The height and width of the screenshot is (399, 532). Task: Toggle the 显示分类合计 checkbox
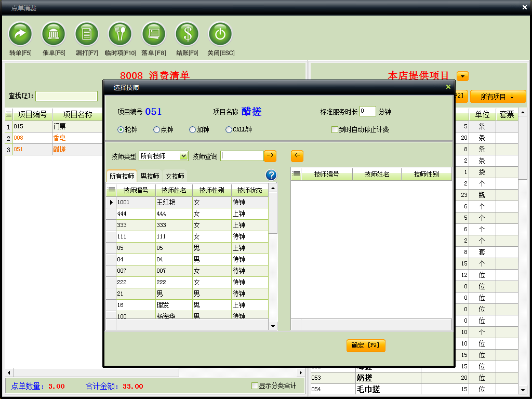tap(255, 386)
